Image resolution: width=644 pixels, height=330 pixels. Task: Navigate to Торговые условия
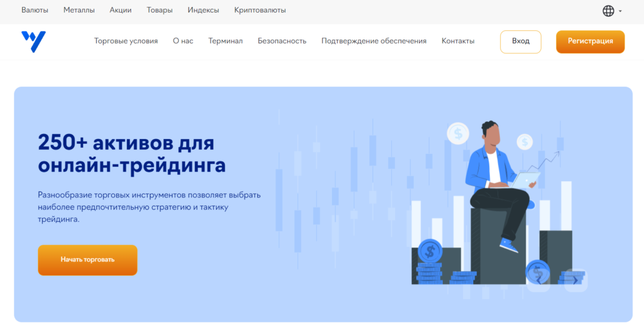(126, 41)
